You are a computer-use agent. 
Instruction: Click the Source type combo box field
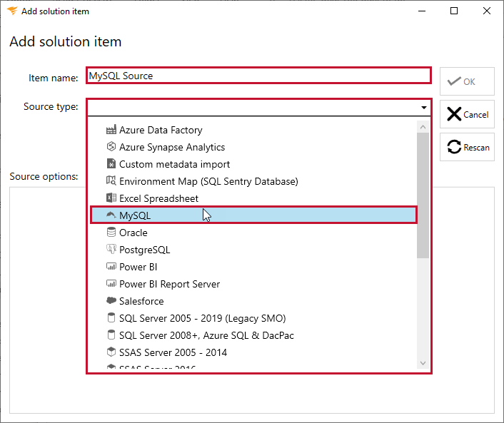tap(258, 108)
